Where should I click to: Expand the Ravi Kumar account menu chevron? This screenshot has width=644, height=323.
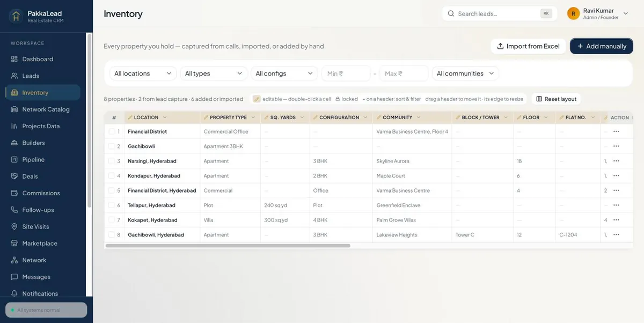point(626,13)
